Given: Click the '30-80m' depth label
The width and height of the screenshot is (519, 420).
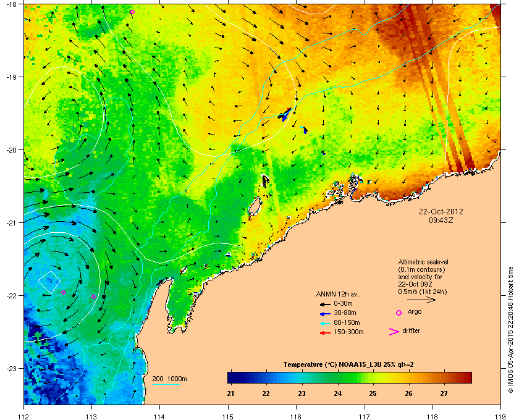Looking at the screenshot, I should (x=345, y=313).
